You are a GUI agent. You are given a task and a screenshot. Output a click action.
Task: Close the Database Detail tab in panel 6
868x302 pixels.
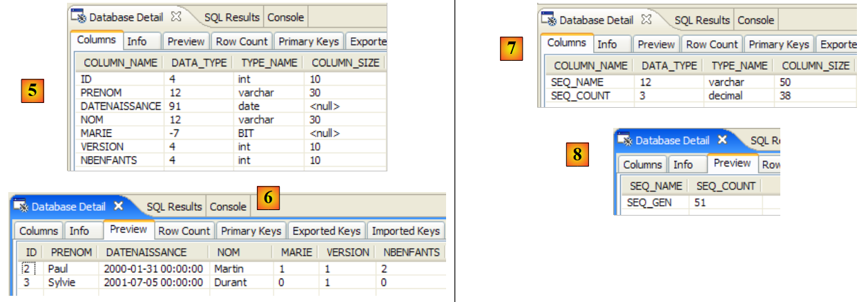[x=118, y=207]
